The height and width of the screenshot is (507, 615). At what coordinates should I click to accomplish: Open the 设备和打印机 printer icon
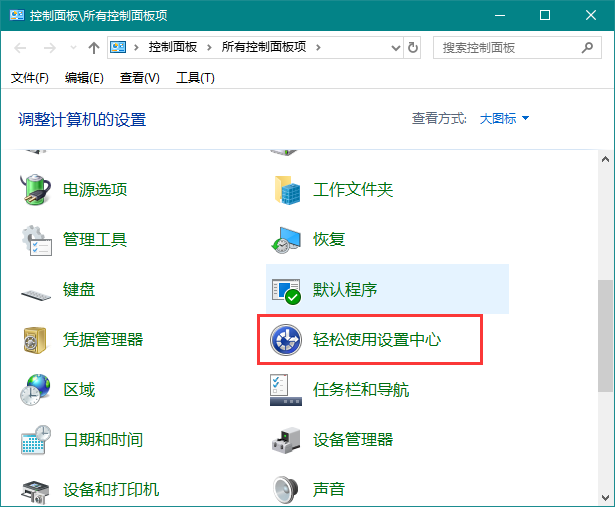36,492
